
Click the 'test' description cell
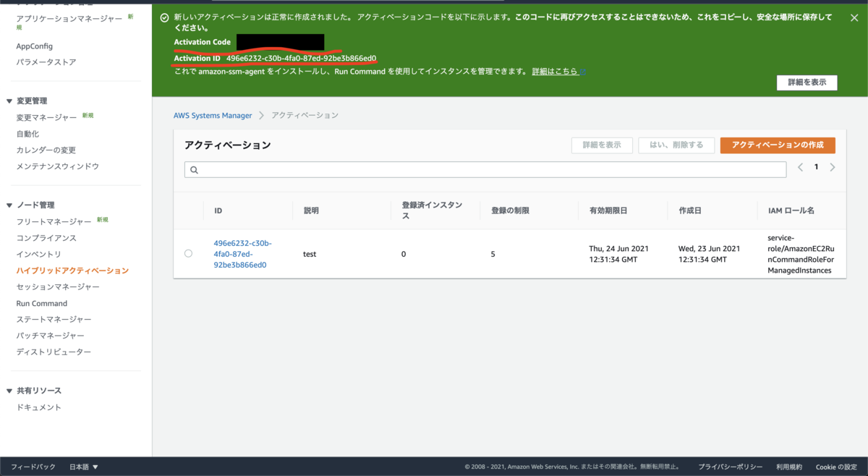[310, 254]
